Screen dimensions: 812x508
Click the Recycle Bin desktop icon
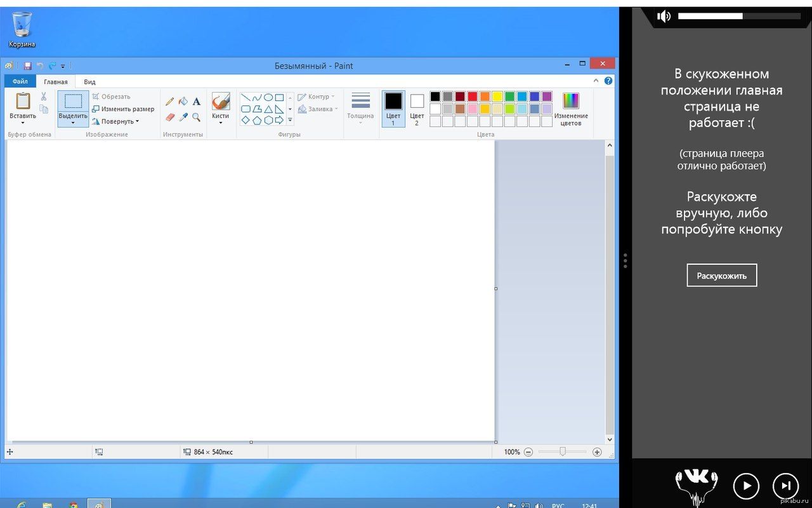pyautogui.click(x=22, y=30)
